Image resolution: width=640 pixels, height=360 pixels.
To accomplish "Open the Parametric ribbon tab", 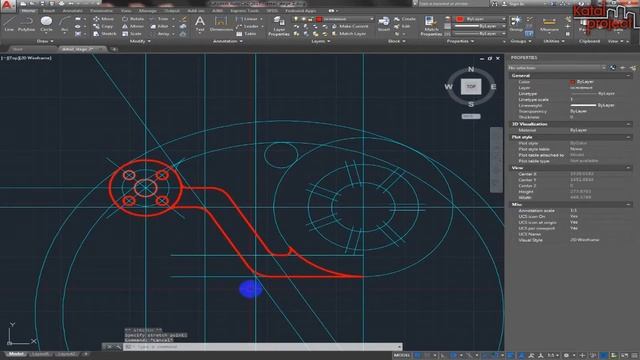I will tap(101, 11).
